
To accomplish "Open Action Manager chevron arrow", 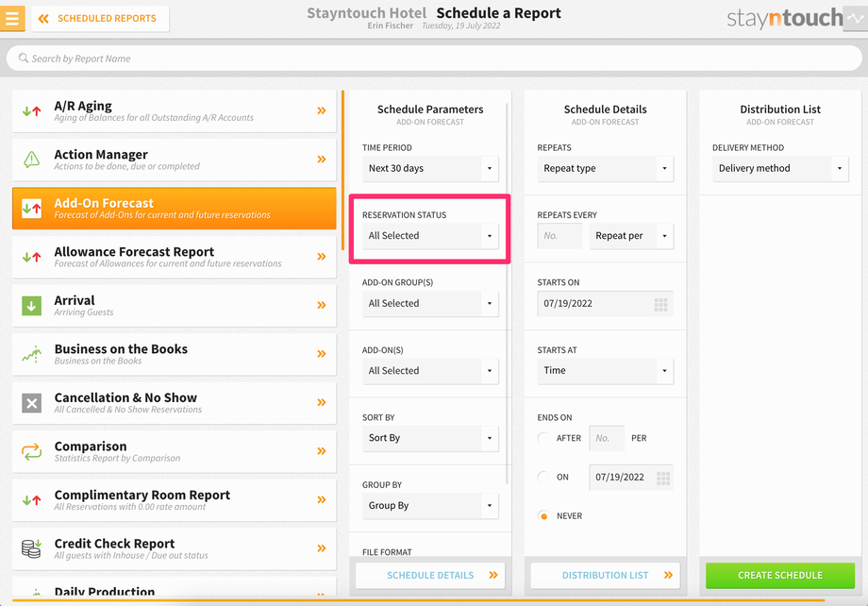I will 322,160.
